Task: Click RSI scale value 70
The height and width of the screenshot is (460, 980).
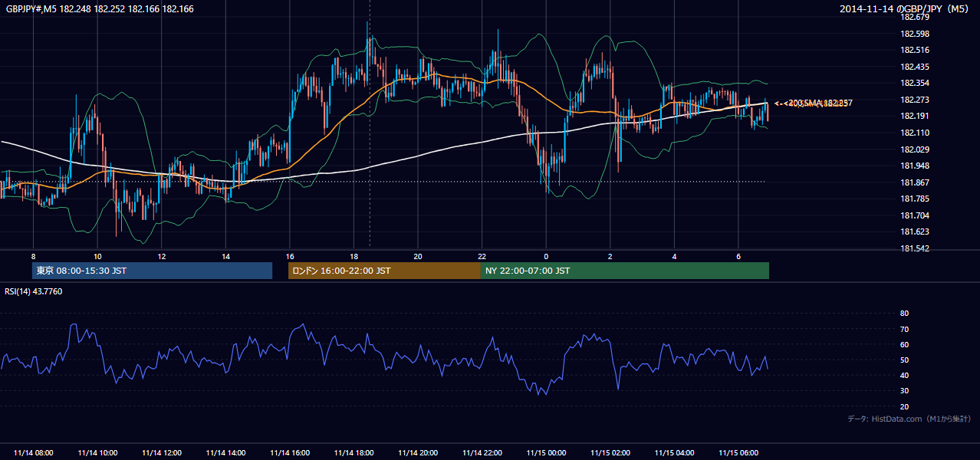Action: click(904, 329)
